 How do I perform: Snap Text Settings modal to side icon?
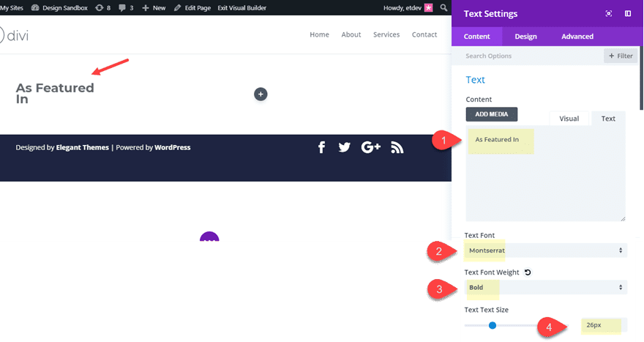(x=628, y=14)
